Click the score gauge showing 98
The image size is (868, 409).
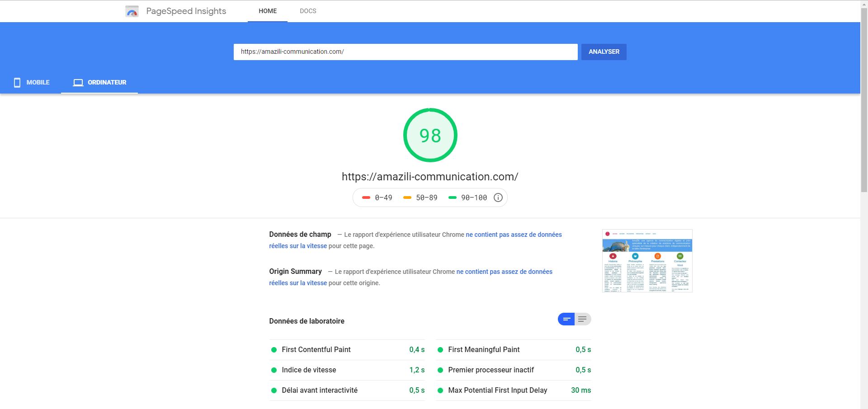tap(430, 135)
